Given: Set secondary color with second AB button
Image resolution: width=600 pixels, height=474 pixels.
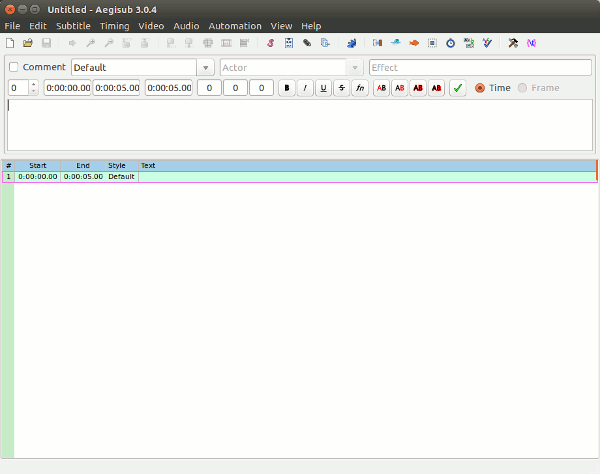Looking at the screenshot, I should click(400, 88).
